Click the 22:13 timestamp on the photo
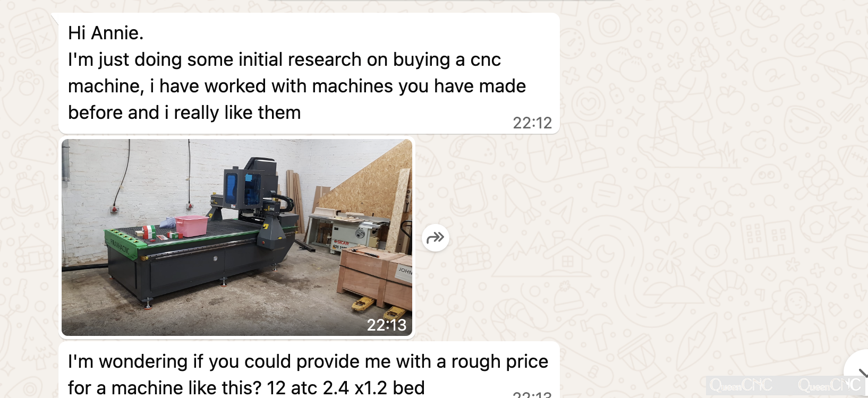868x398 pixels. click(386, 325)
